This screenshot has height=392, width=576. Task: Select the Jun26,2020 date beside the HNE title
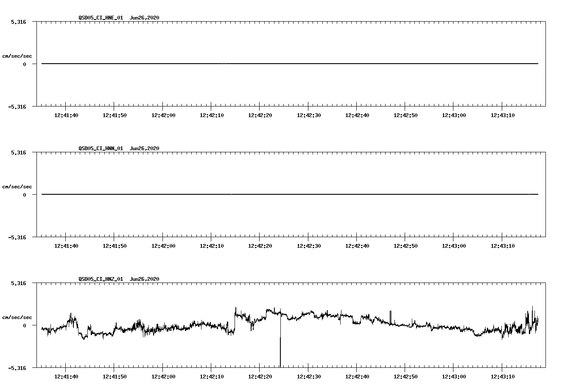(145, 18)
